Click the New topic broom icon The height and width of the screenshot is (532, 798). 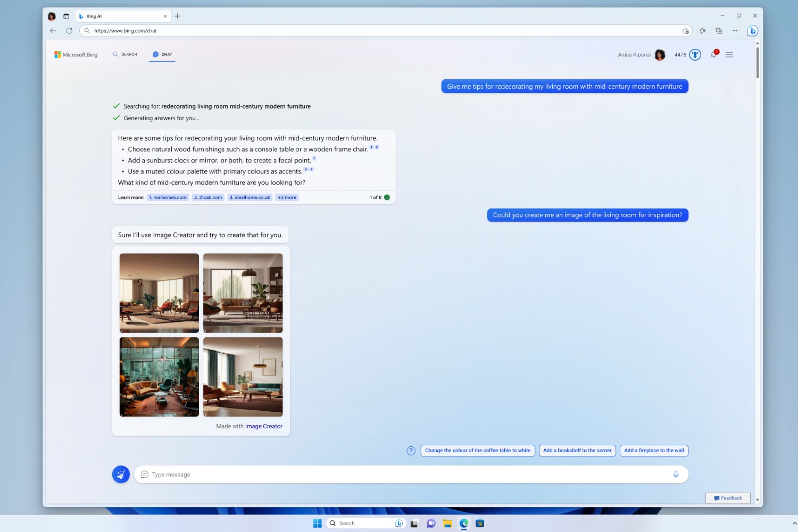[x=121, y=474]
